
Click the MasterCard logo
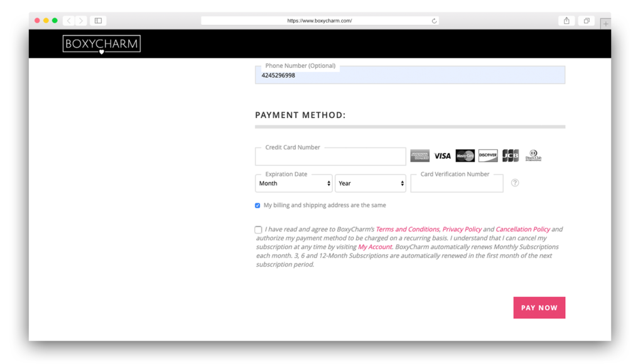(x=465, y=156)
